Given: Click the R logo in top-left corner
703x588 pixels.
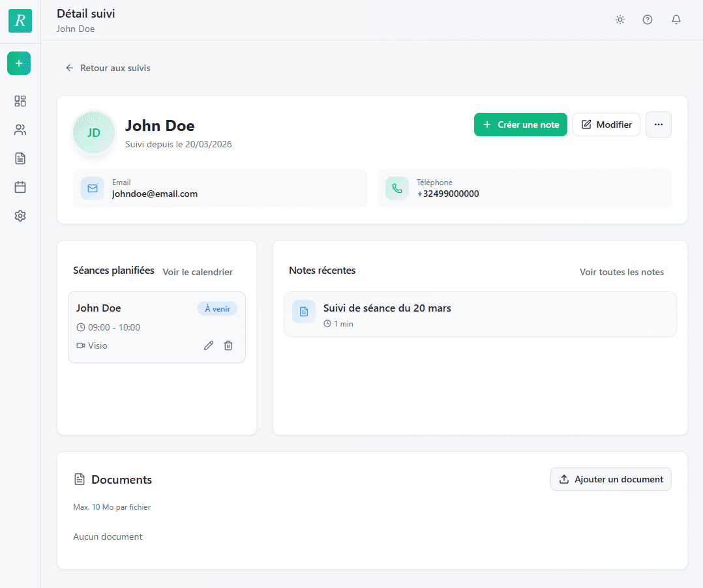Looking at the screenshot, I should [x=20, y=21].
